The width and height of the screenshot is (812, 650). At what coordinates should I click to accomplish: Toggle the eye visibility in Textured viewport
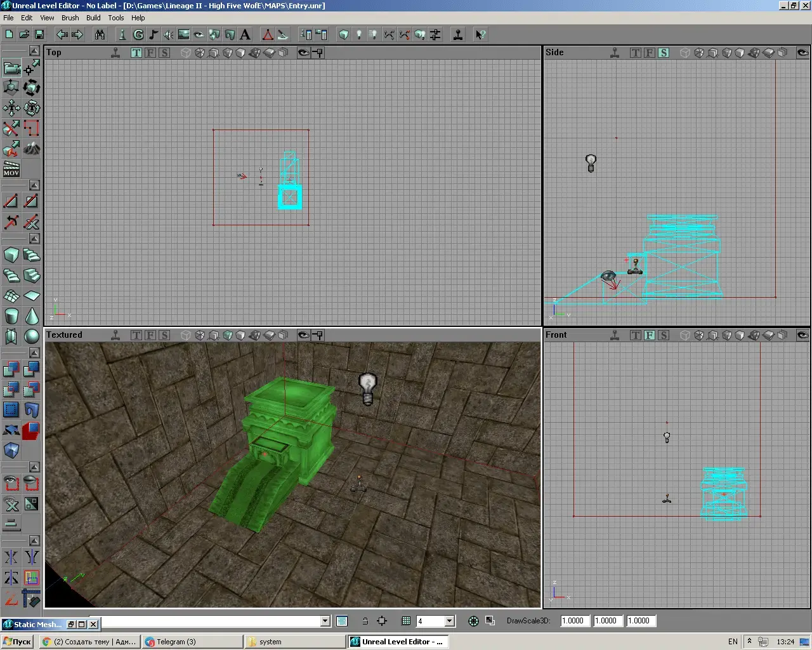(304, 335)
